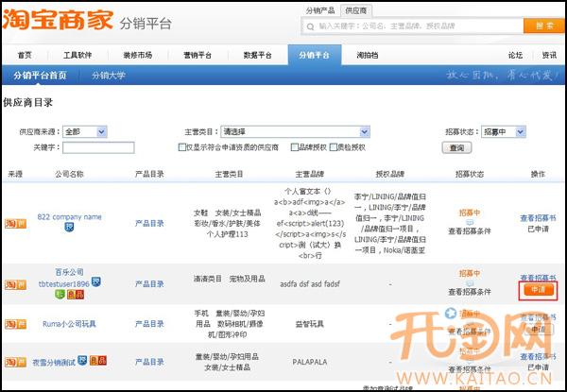Click the 公司名称 column header

tap(69, 174)
